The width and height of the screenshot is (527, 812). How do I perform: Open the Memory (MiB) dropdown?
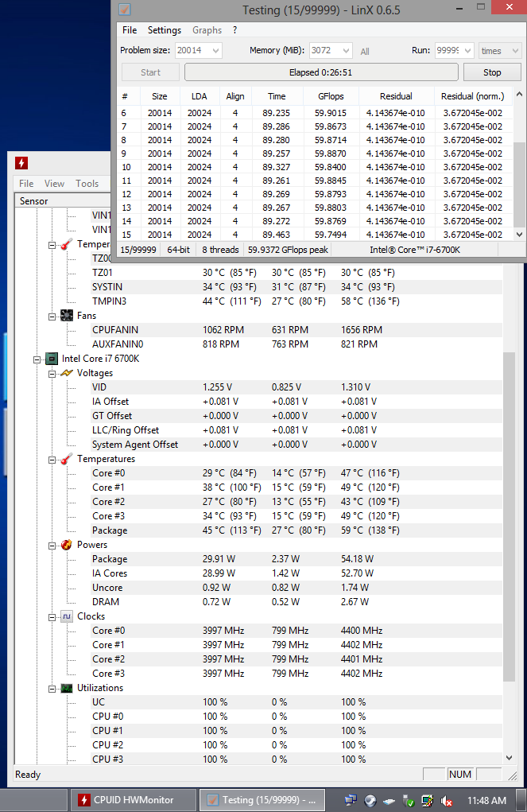(346, 51)
